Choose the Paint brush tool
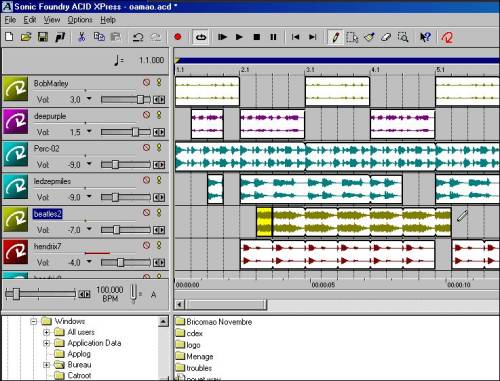 pyautogui.click(x=369, y=37)
